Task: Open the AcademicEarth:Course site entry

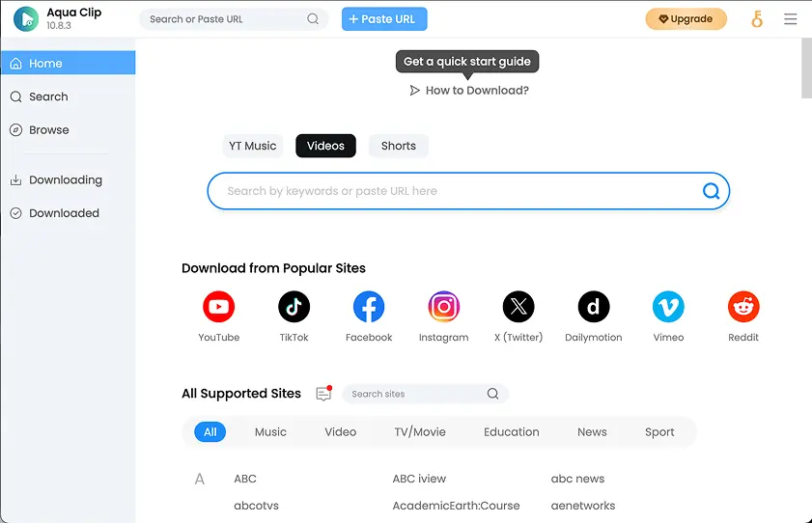Action: 456,506
